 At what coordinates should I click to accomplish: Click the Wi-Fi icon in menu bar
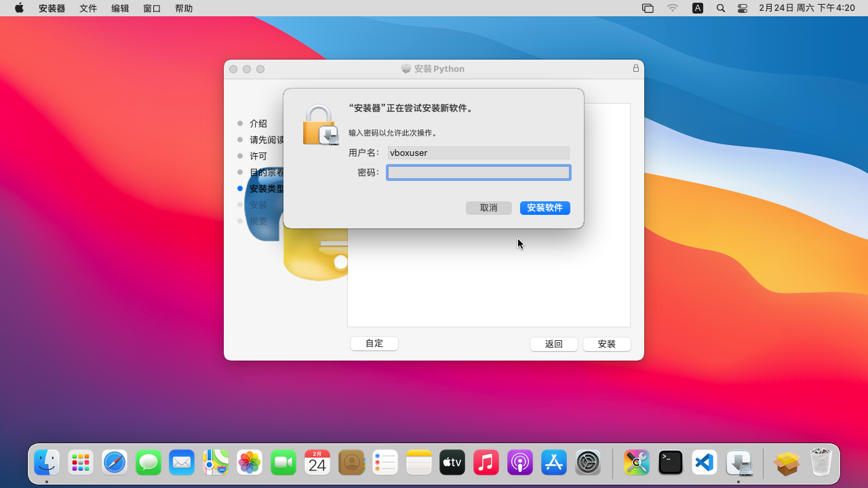(673, 8)
